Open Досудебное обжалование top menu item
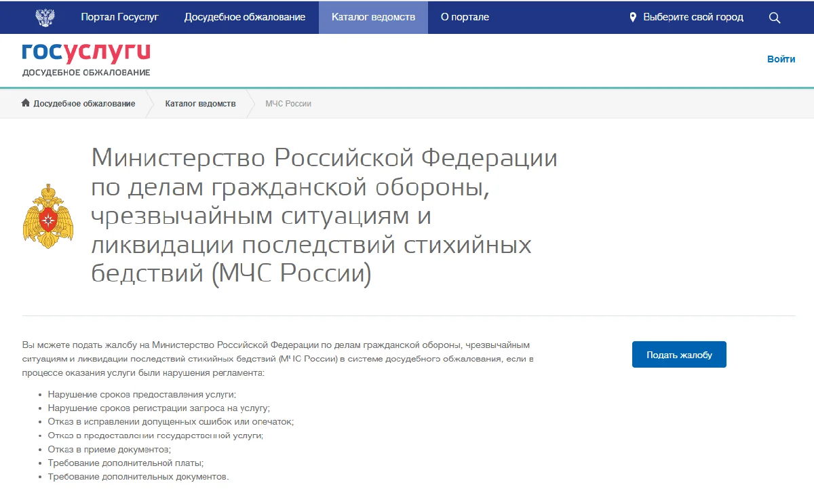 pos(245,17)
